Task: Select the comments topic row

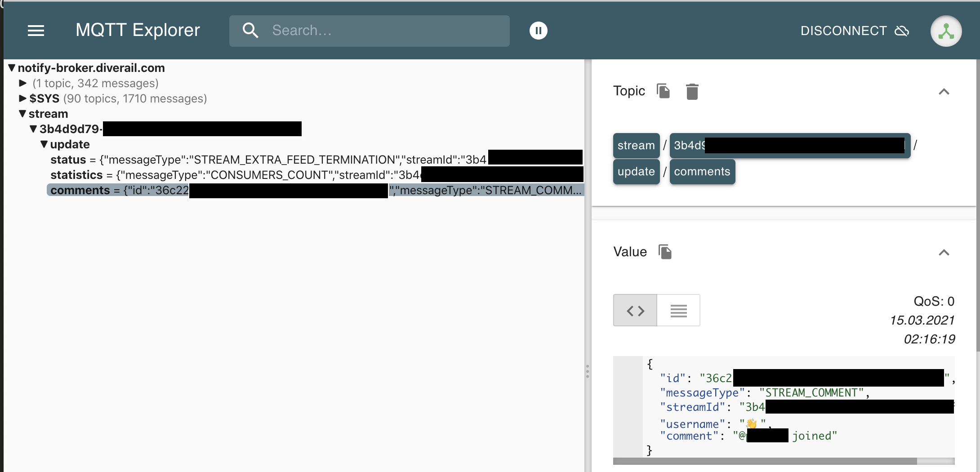Action: click(315, 190)
